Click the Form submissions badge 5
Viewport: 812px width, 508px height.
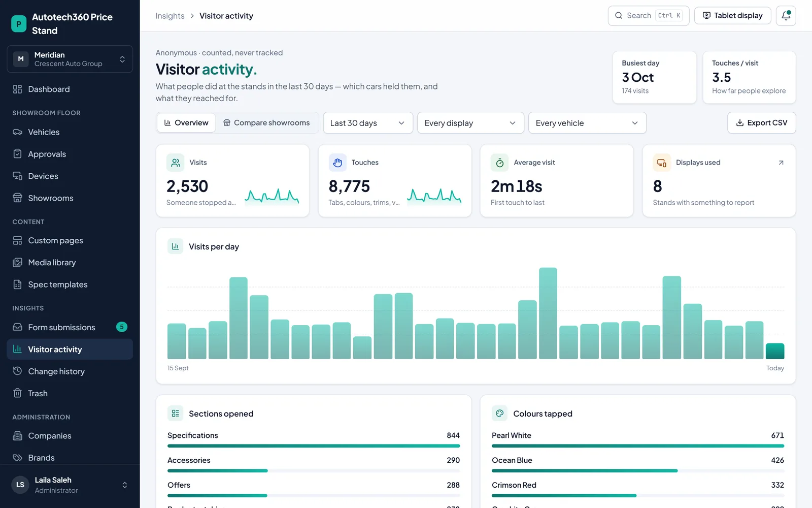tap(122, 327)
